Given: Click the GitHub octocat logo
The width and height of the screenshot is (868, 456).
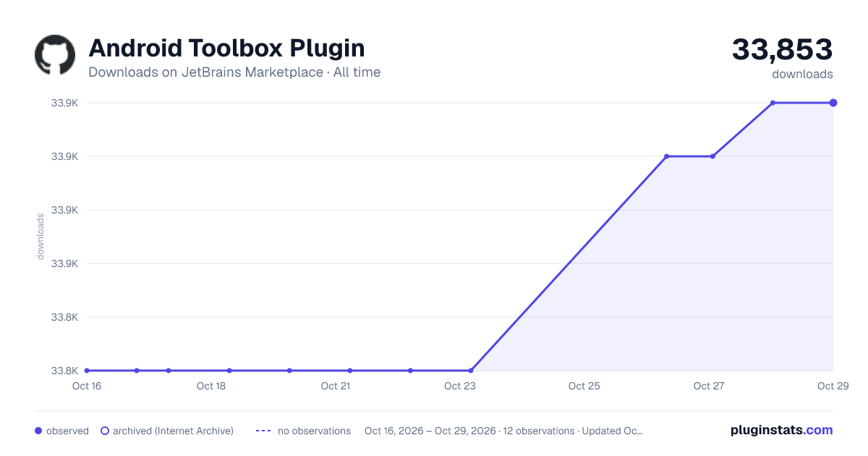Looking at the screenshot, I should point(55,55).
